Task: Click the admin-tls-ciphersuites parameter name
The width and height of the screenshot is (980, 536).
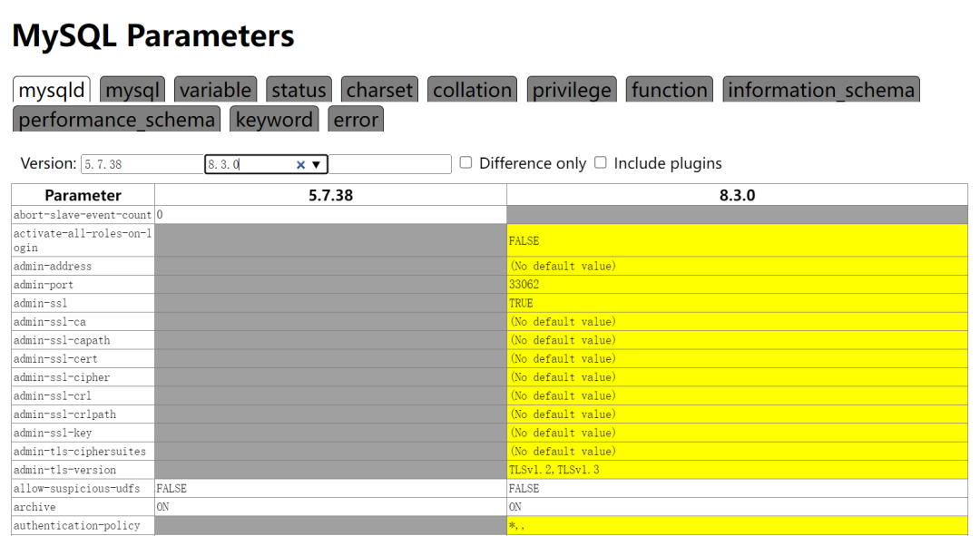Action: pyautogui.click(x=80, y=452)
